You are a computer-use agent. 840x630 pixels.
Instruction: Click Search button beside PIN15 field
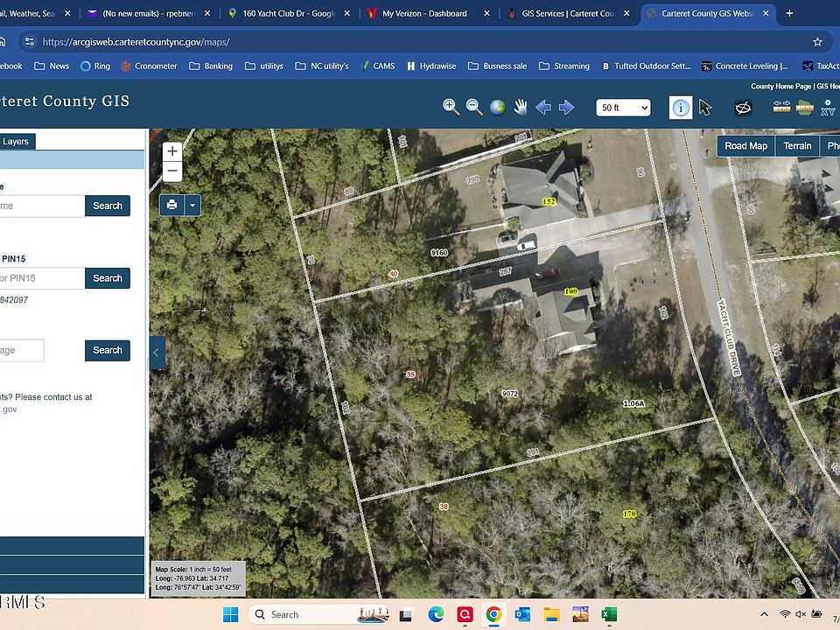click(x=108, y=278)
